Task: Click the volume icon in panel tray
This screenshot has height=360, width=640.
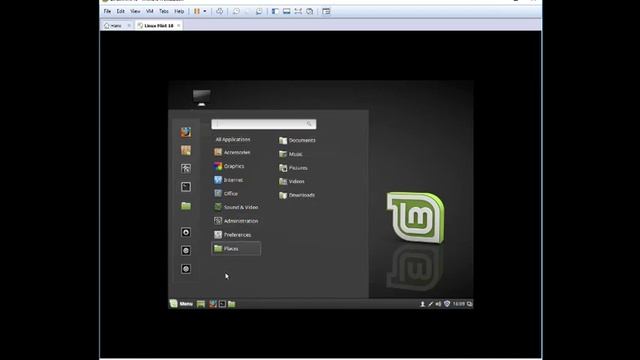Action: tap(438, 304)
